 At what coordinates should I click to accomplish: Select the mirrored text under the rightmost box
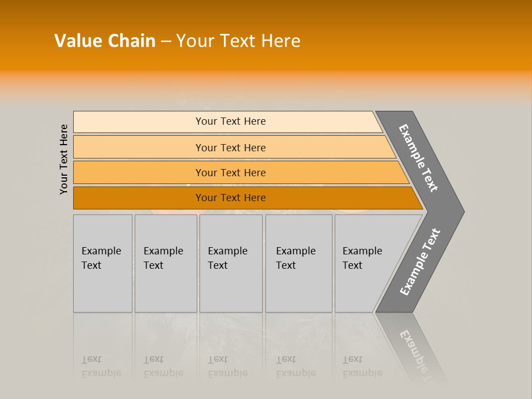tap(362, 366)
